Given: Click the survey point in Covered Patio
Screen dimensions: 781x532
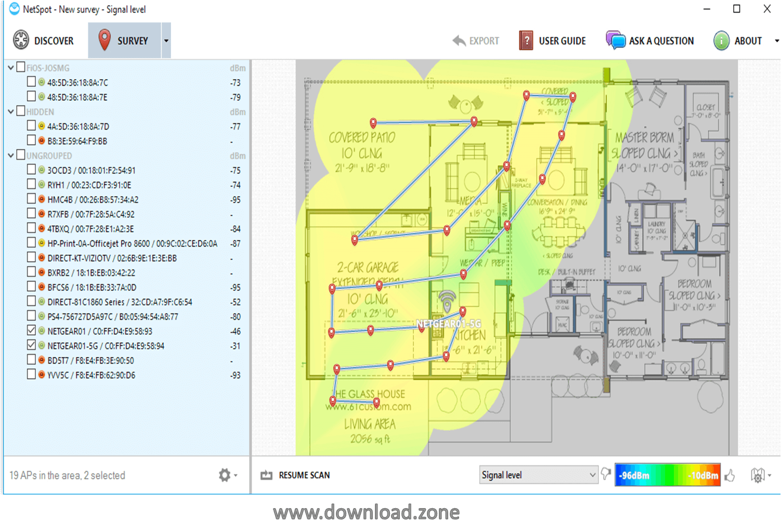Looking at the screenshot, I should pyautogui.click(x=373, y=123).
